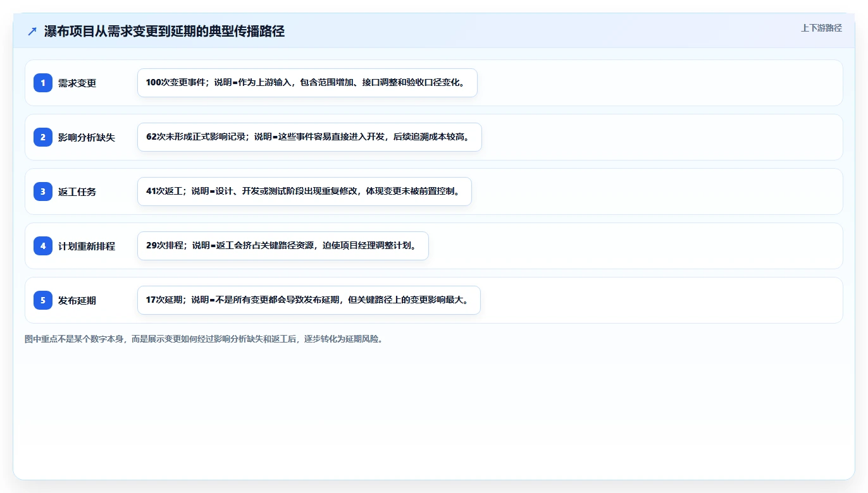Click the 计划重新排程 step label
The height and width of the screenshot is (493, 868).
click(87, 246)
